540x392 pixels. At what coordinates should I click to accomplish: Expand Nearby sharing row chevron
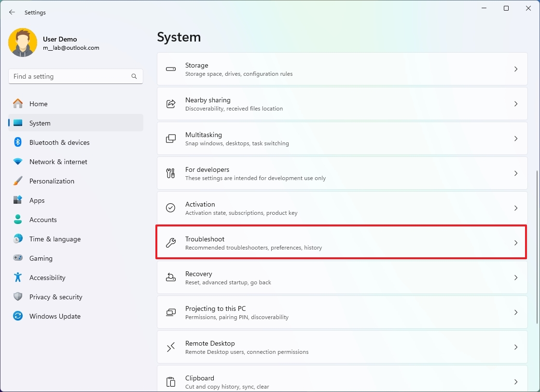coord(515,104)
